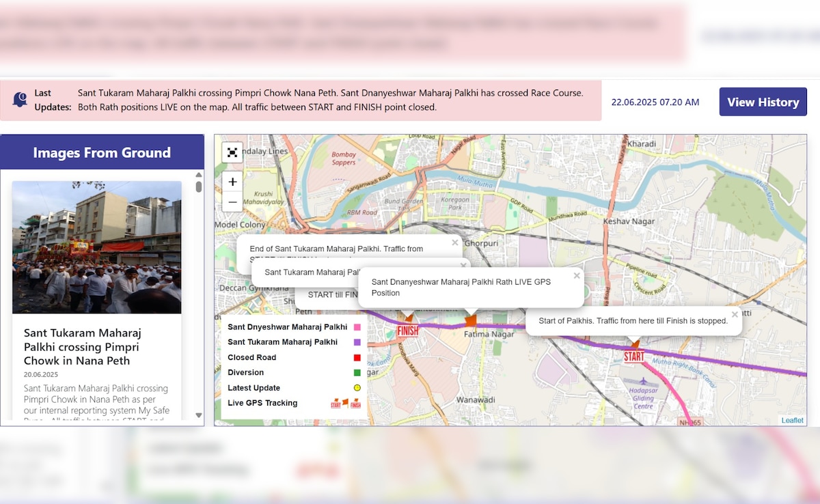Click the yellow Latest Update legend dot
Viewport: 820px width, 504px height.
[357, 388]
